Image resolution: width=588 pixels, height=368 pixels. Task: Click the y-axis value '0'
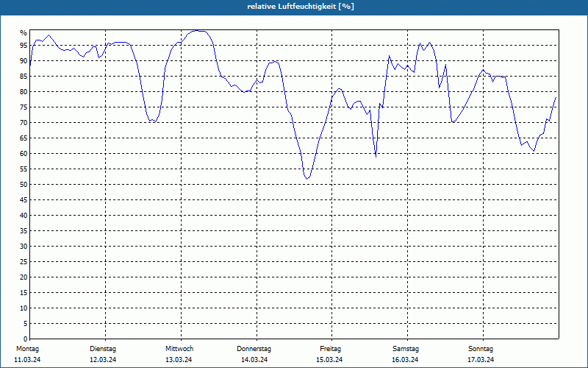click(26, 339)
